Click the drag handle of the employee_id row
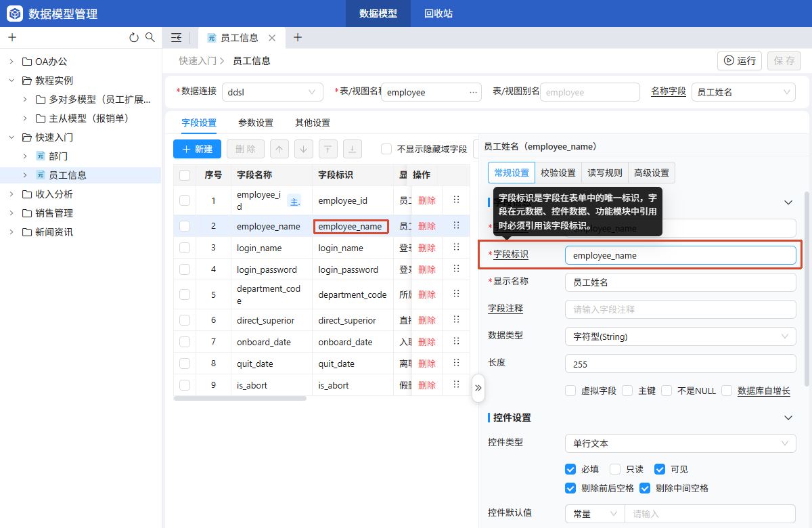Viewport: 812px width, 528px height. pos(456,200)
